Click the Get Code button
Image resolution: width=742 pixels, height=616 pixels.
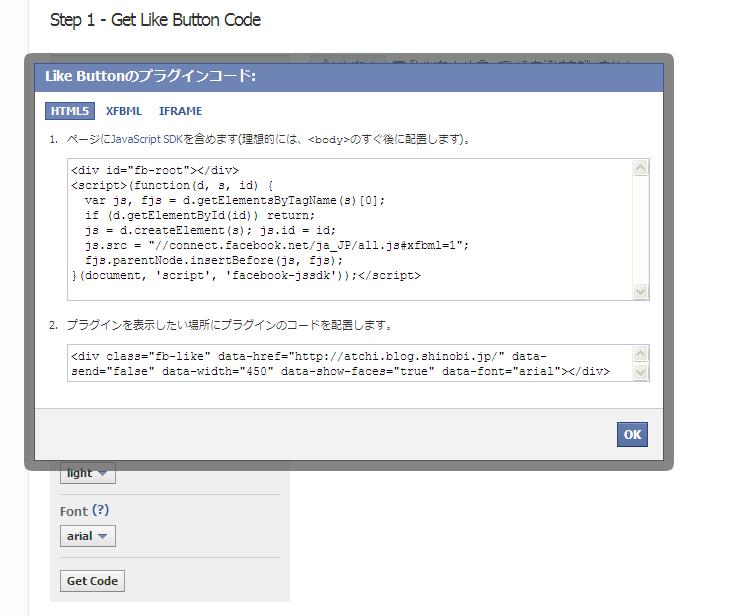(x=92, y=581)
